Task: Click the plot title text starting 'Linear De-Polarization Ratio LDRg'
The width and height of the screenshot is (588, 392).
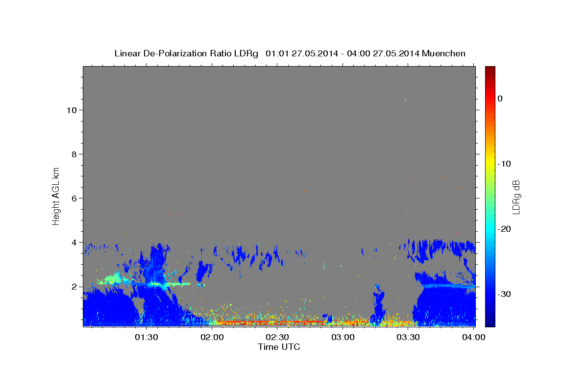Action: (x=290, y=53)
